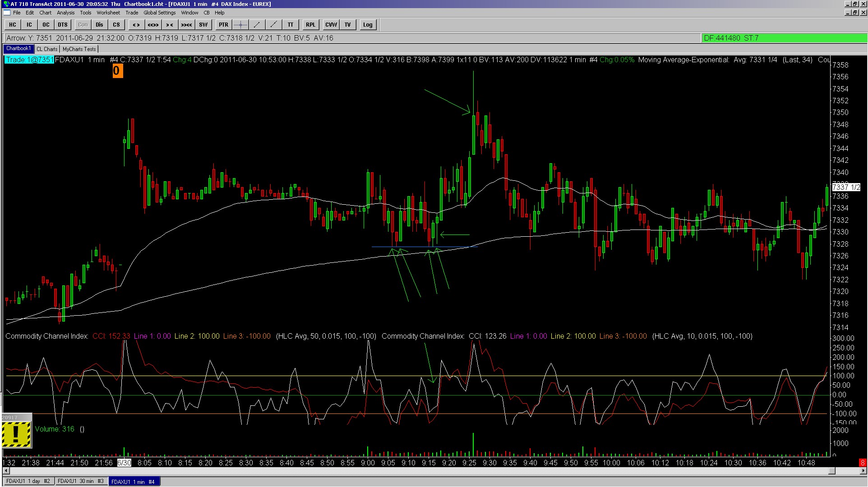Toggle the PTR pointer mode button
The image size is (868, 487).
(x=223, y=25)
